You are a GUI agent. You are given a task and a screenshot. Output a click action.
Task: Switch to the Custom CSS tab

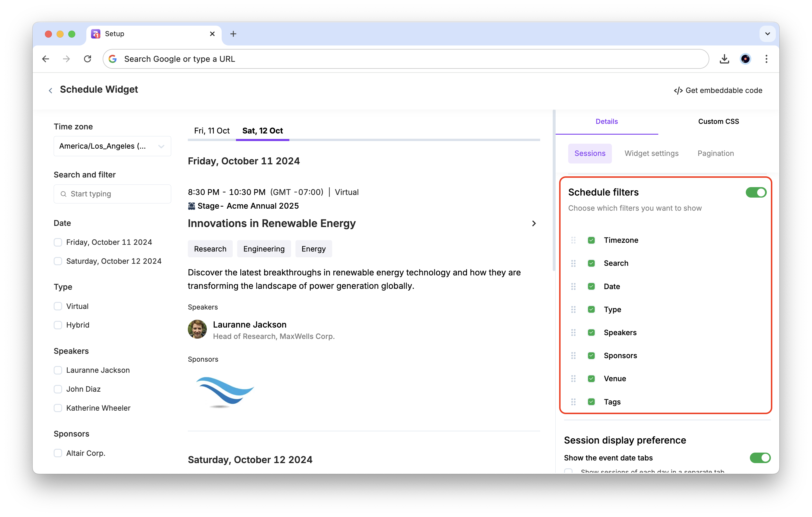pyautogui.click(x=718, y=122)
